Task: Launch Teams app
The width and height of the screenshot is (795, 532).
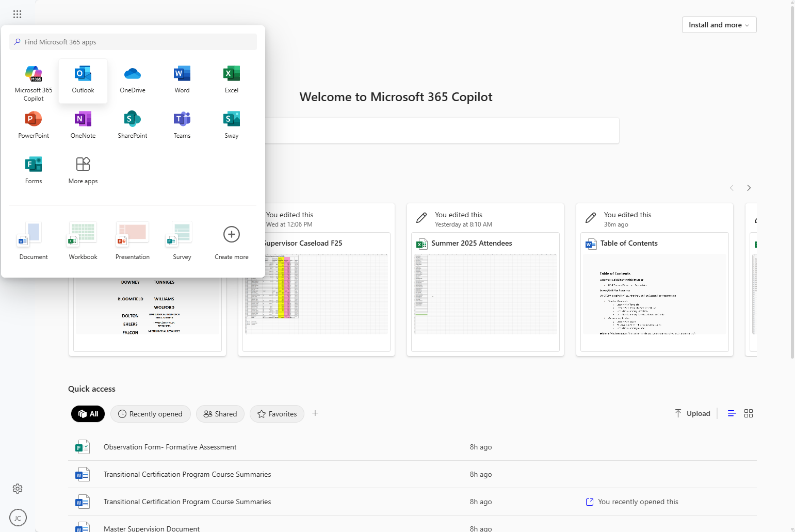Action: coord(182,125)
